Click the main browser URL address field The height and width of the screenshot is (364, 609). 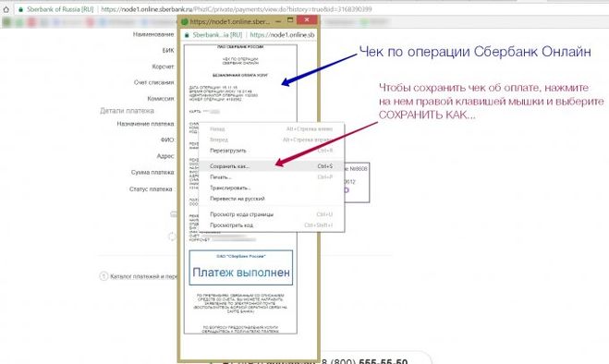pyautogui.click(x=237, y=9)
